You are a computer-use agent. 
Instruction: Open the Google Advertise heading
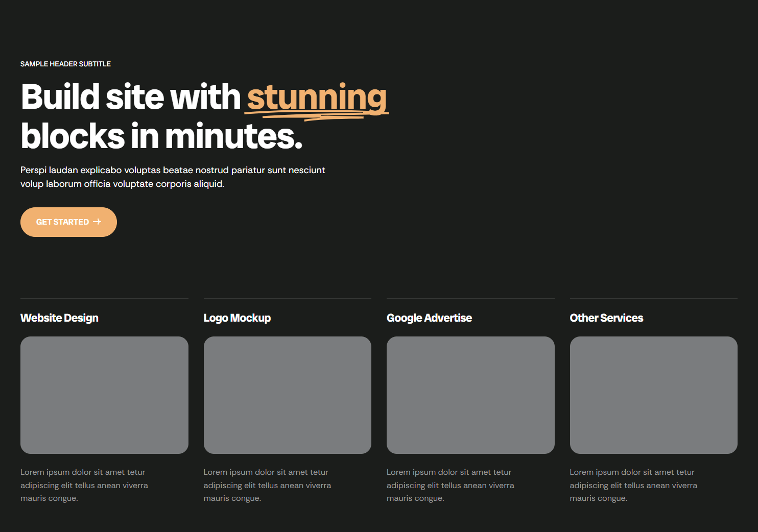pos(429,318)
